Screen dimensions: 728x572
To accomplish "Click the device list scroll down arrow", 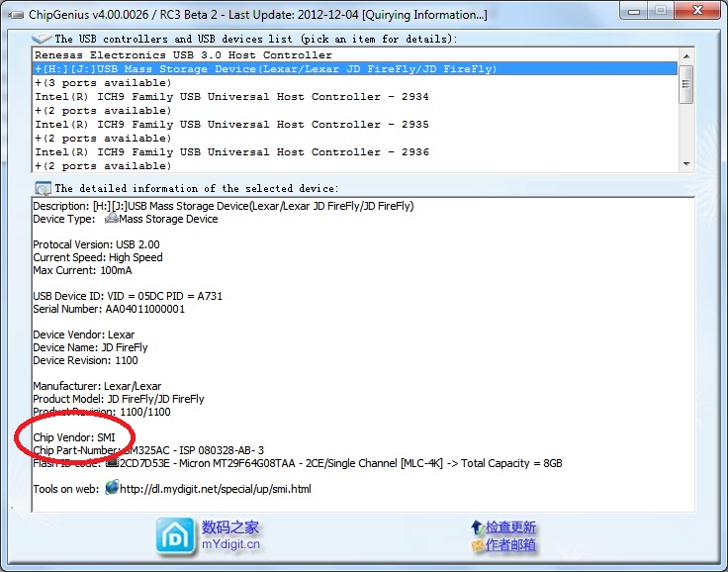I will tap(686, 164).
